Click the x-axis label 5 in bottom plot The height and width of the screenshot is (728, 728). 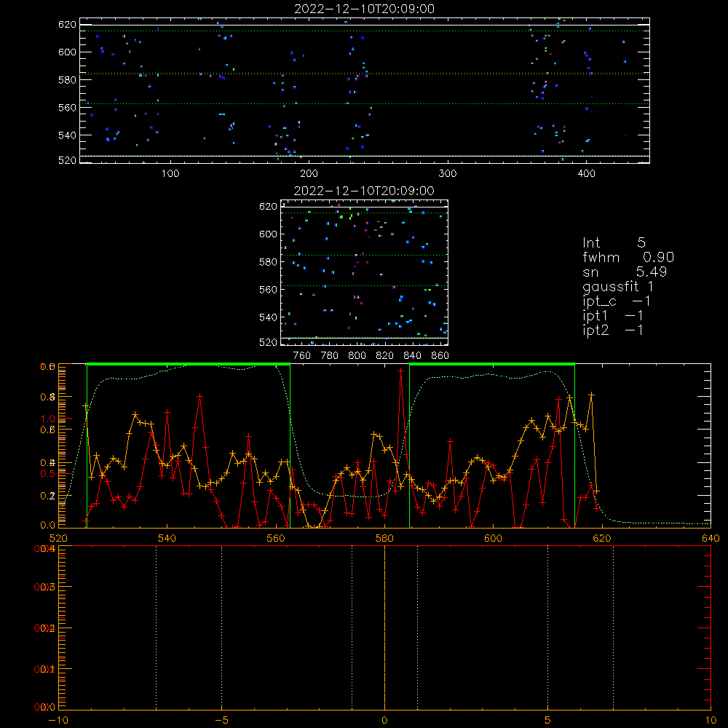(548, 720)
